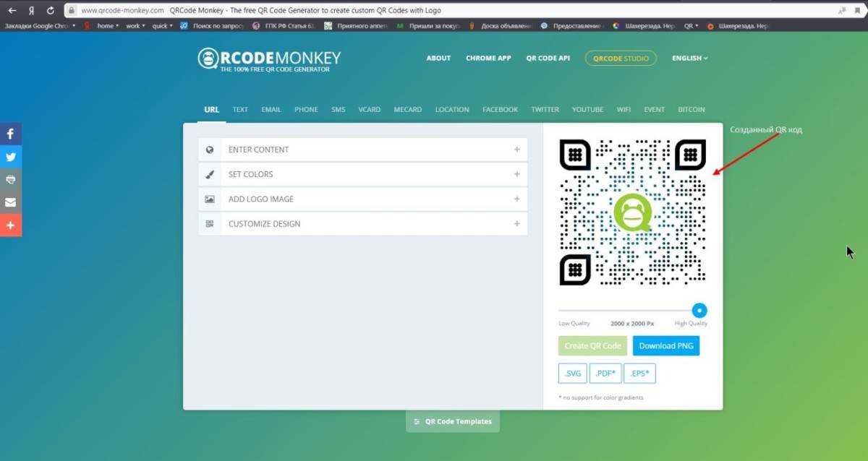The height and width of the screenshot is (461, 868).
Task: Click the .SVG download button
Action: tap(572, 374)
